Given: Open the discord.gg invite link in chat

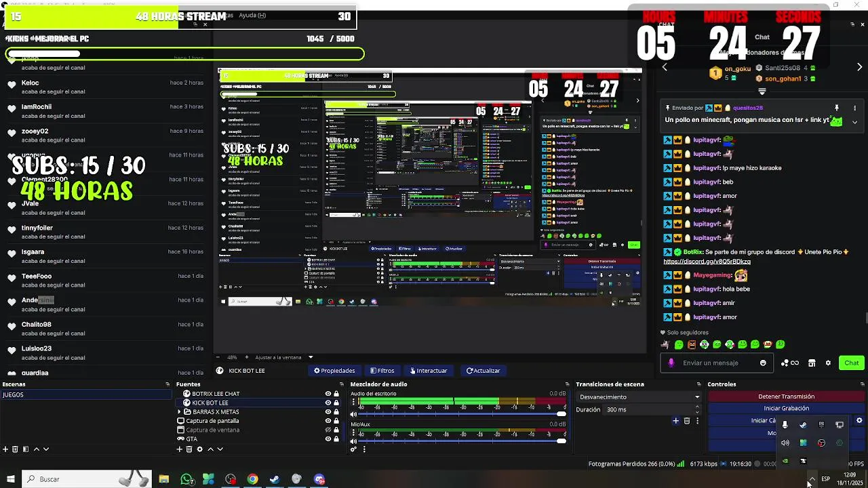Looking at the screenshot, I should pos(707,262).
